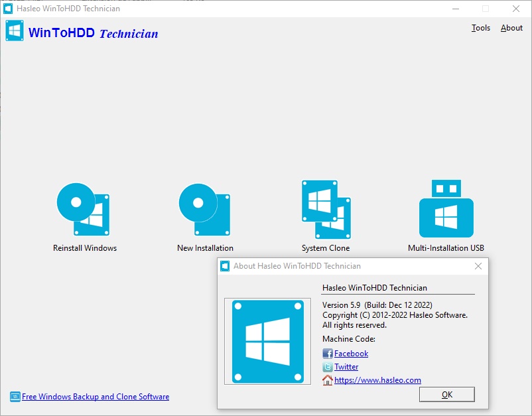Click the New Installation label
Viewport: 532px width, 416px height.
click(205, 248)
